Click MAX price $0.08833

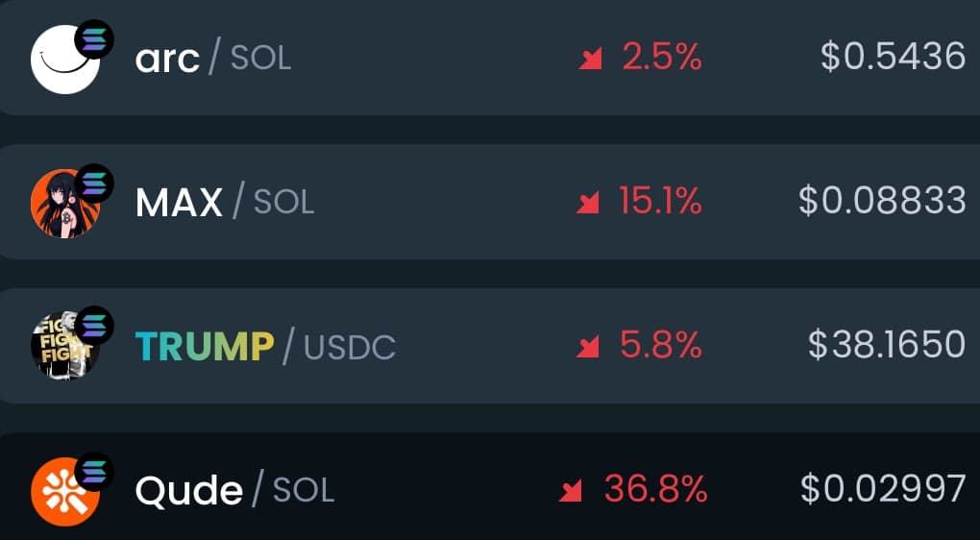tap(881, 200)
